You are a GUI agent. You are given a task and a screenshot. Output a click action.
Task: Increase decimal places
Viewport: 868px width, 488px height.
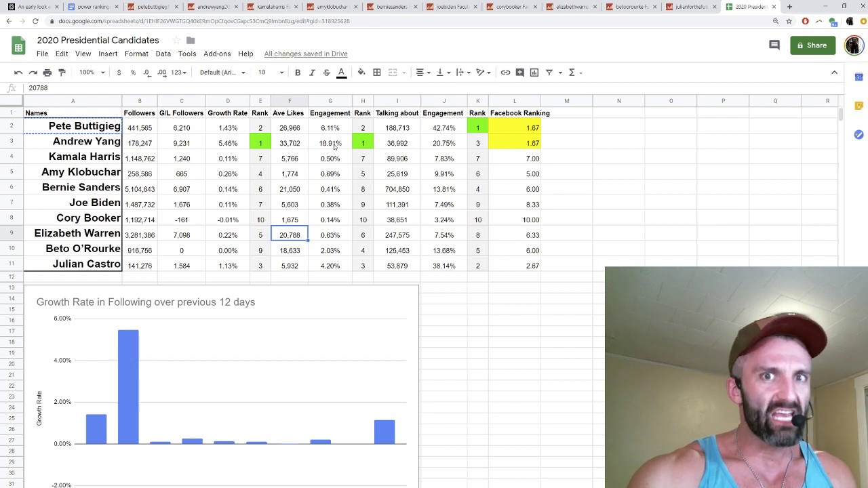(x=161, y=73)
